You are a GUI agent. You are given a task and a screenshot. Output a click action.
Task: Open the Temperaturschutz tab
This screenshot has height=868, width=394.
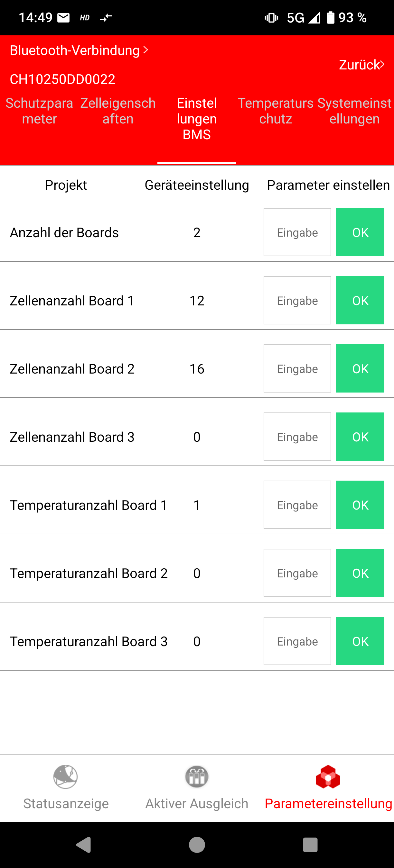pyautogui.click(x=276, y=111)
